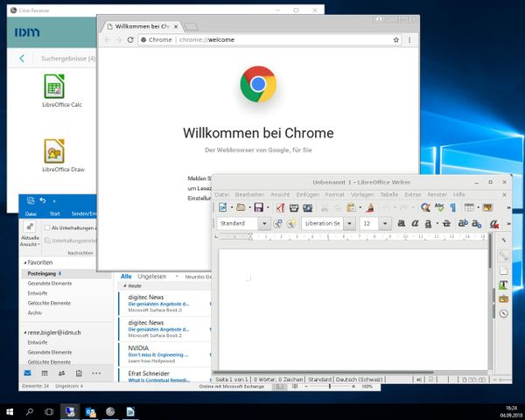Open Chrome three-dot menu
The width and height of the screenshot is (525, 420).
point(409,40)
